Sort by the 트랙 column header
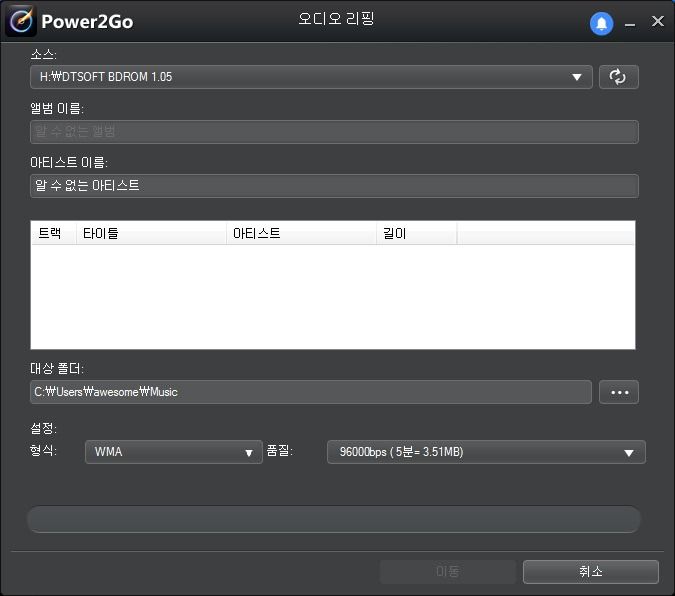 [54, 233]
